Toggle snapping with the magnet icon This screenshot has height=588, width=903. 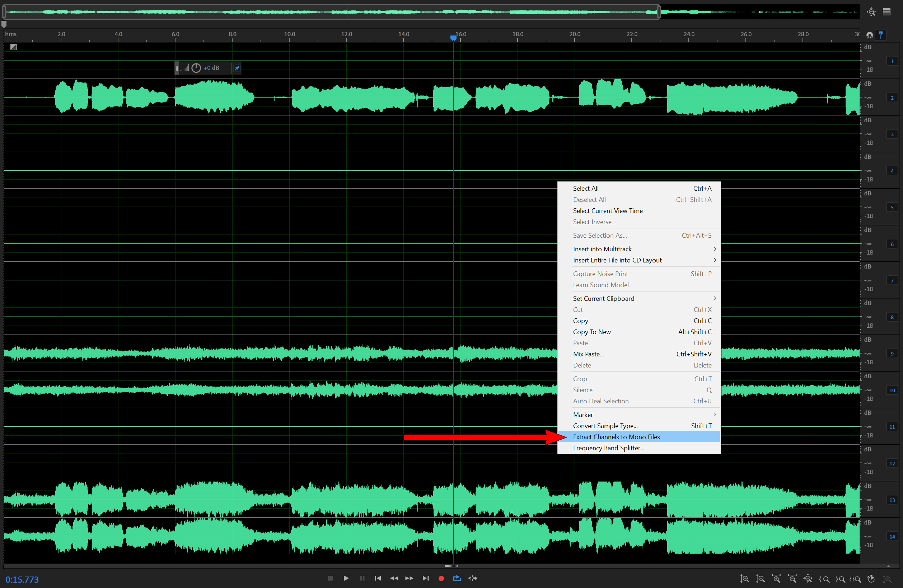pos(870,35)
